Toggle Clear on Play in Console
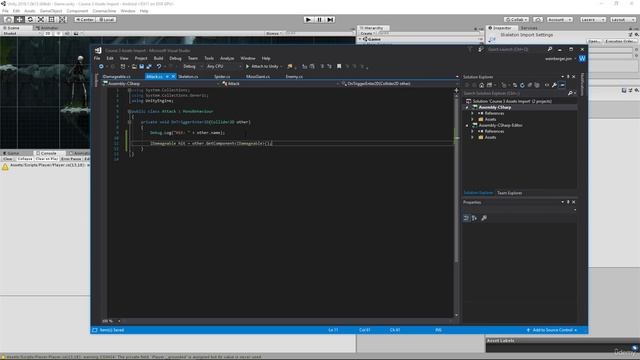The width and height of the screenshot is (640, 360). click(47, 158)
